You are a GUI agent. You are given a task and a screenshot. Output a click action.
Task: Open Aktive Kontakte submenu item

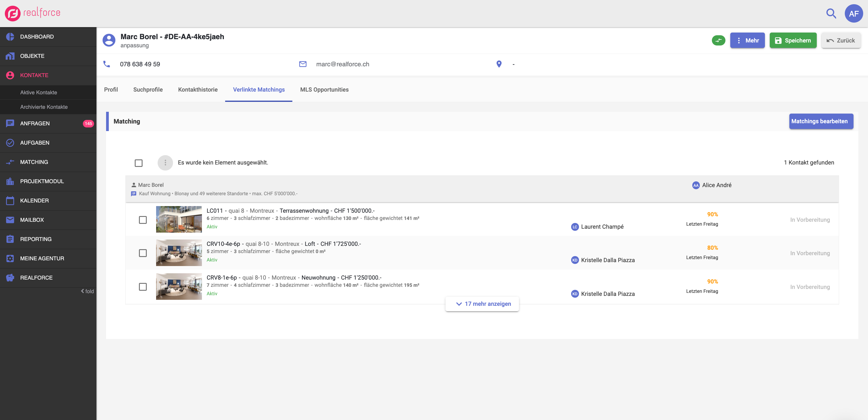[x=48, y=92]
